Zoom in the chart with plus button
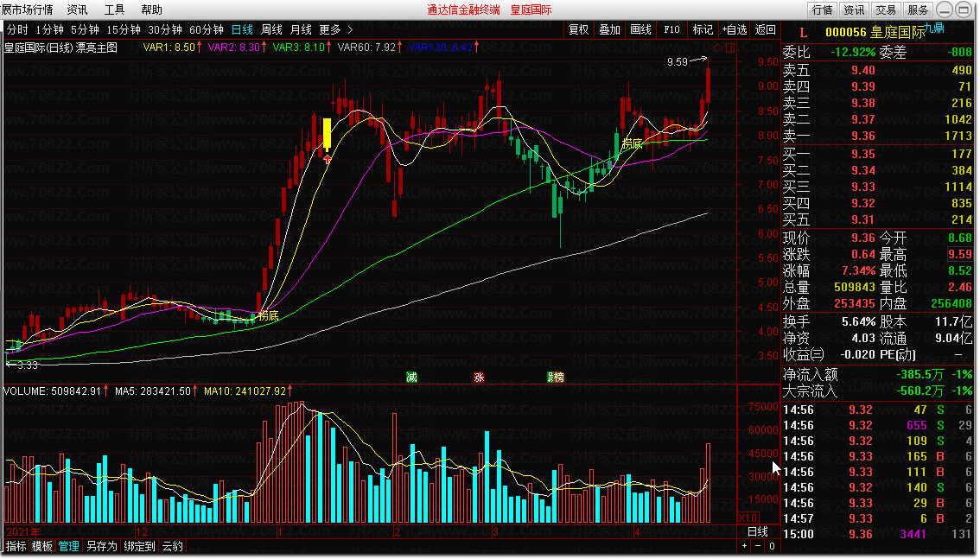 tap(744, 546)
